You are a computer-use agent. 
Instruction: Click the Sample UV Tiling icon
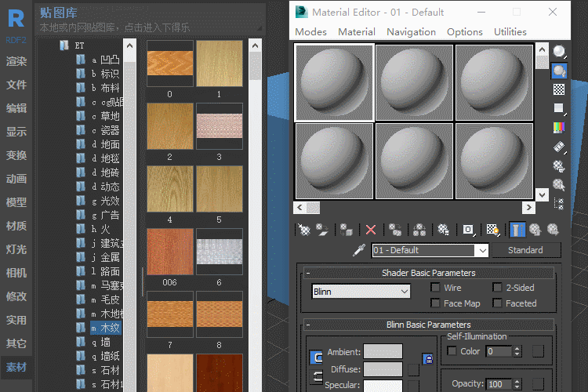tap(559, 108)
